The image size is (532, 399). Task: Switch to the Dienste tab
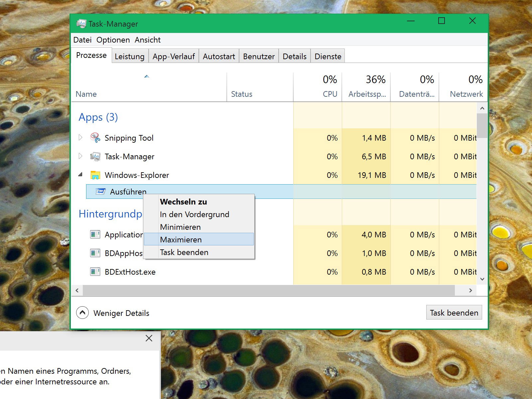pos(328,56)
